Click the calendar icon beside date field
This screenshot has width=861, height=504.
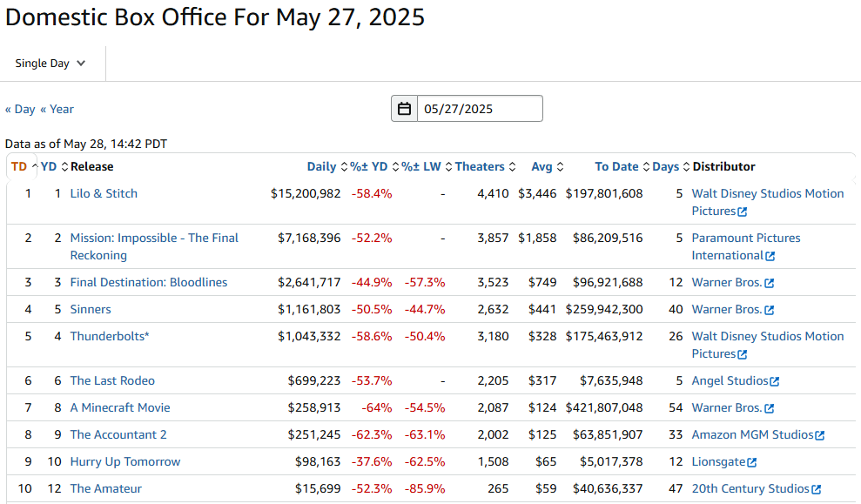coord(404,109)
